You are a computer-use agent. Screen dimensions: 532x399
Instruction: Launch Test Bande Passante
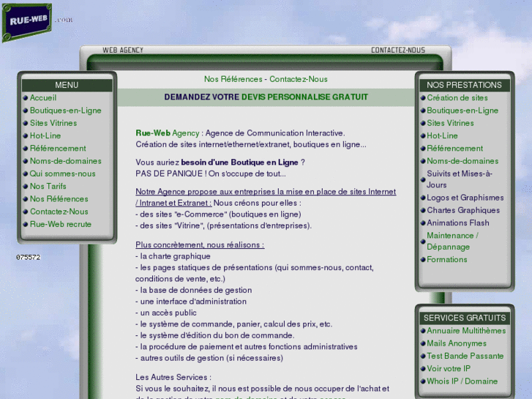pyautogui.click(x=465, y=356)
